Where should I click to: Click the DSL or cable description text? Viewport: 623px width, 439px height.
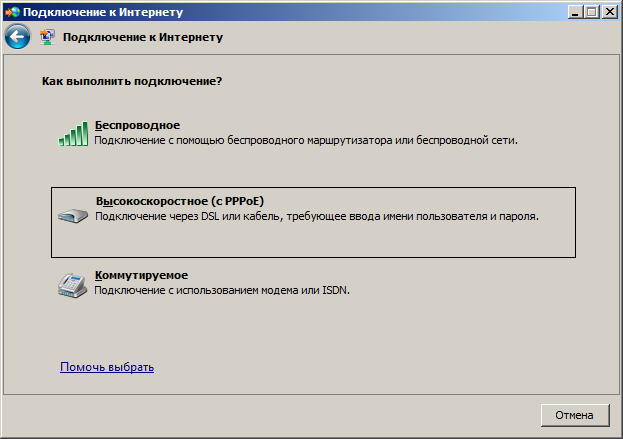(x=317, y=217)
